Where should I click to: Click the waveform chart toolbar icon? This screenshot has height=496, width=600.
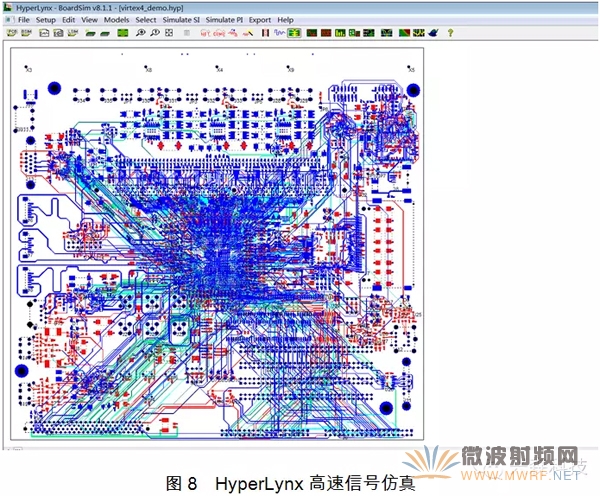tap(44, 33)
